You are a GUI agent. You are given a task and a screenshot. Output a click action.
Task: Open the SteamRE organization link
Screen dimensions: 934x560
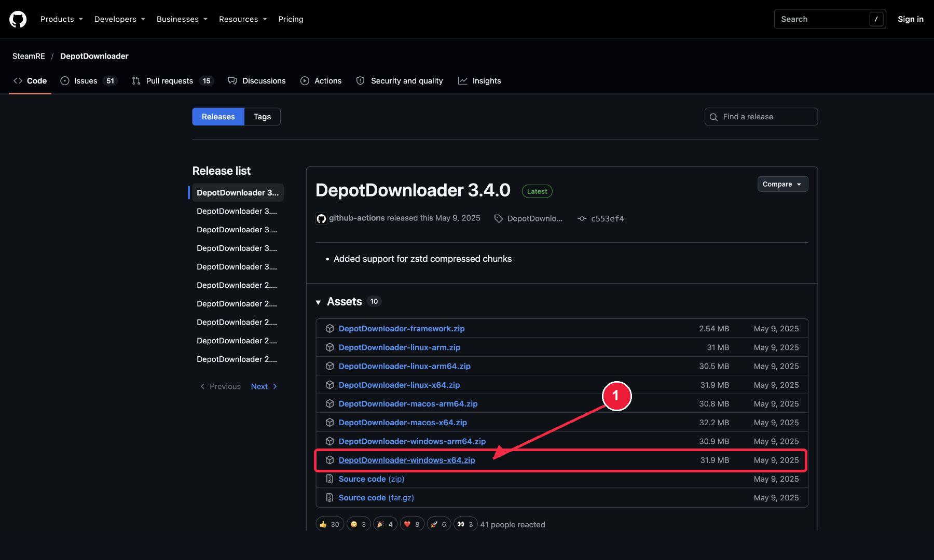[29, 56]
